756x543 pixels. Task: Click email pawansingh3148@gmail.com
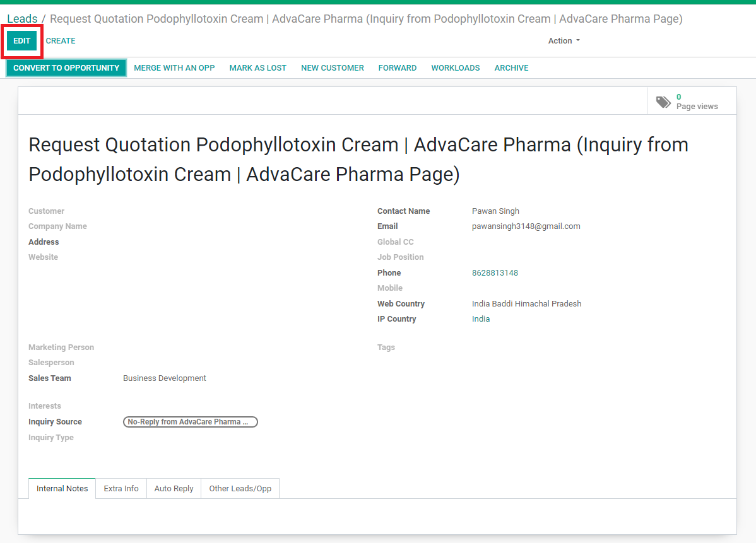[x=526, y=226]
